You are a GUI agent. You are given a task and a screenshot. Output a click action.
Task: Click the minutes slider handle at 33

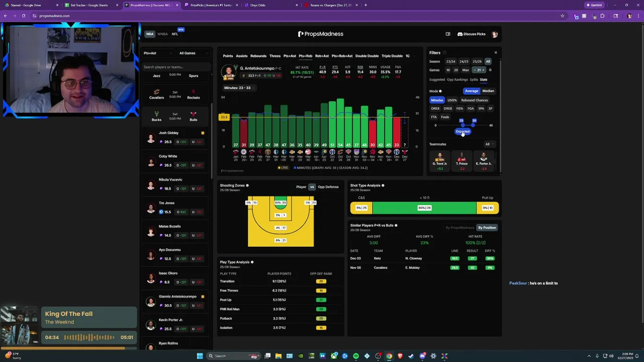474,125
